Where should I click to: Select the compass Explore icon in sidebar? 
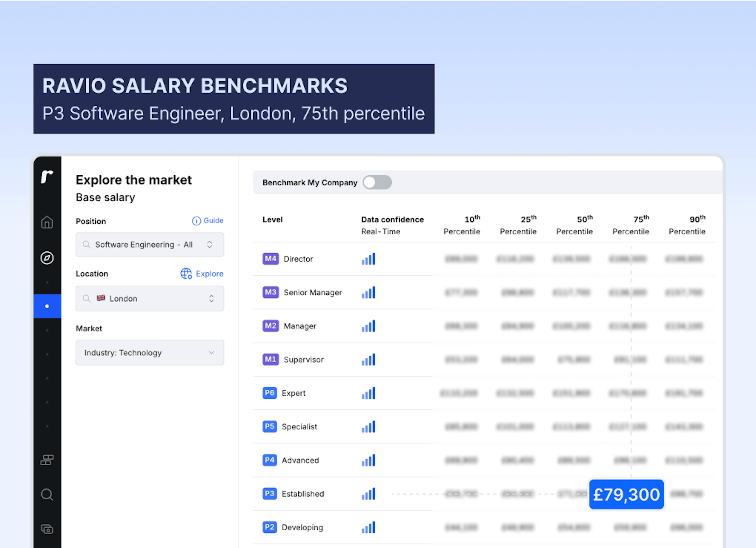click(47, 258)
